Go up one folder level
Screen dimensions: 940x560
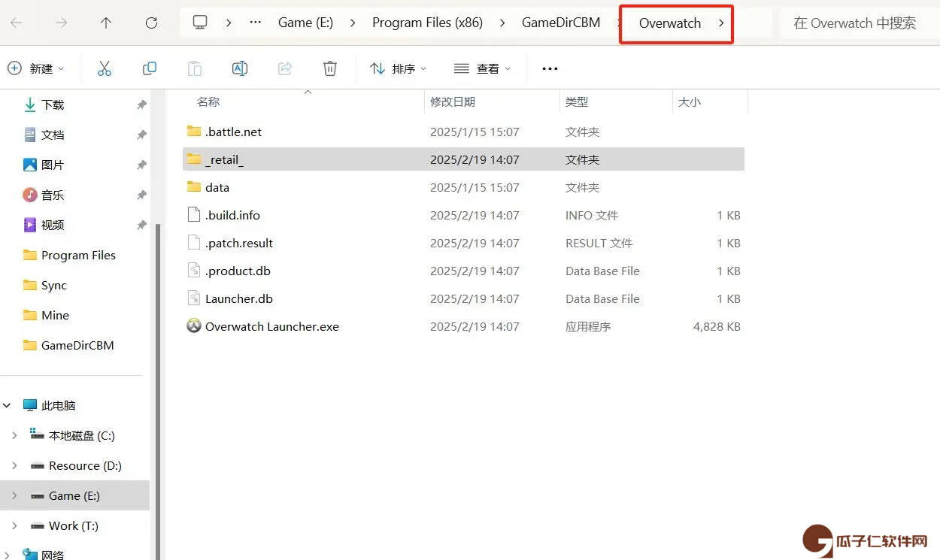click(x=106, y=23)
